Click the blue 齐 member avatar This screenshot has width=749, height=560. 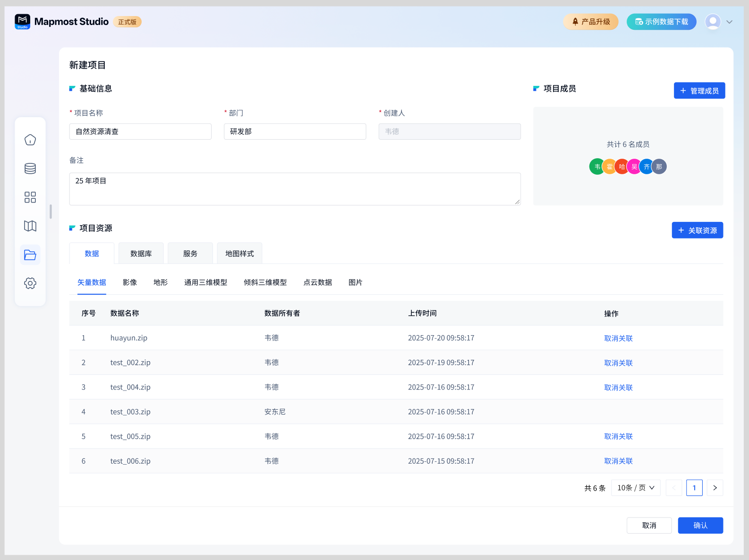click(x=646, y=167)
